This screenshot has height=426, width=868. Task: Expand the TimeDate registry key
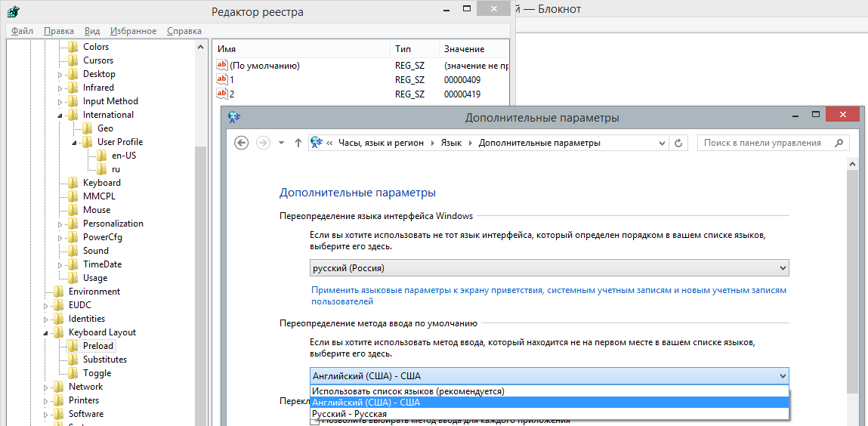tap(61, 264)
